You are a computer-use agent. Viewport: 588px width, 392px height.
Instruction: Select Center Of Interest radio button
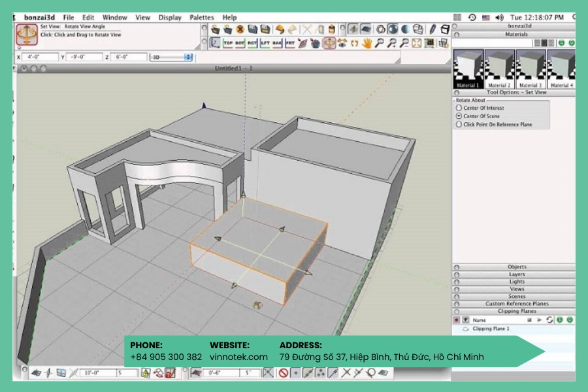click(x=459, y=108)
